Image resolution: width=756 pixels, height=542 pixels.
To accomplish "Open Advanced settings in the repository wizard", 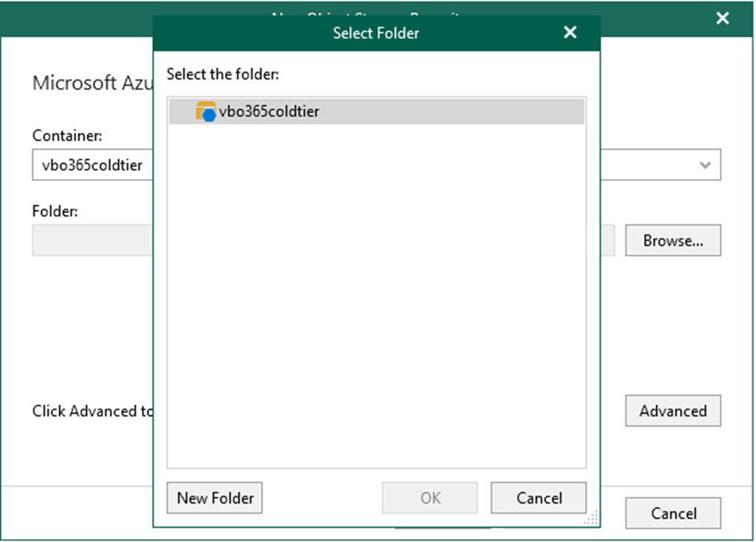I will point(673,411).
